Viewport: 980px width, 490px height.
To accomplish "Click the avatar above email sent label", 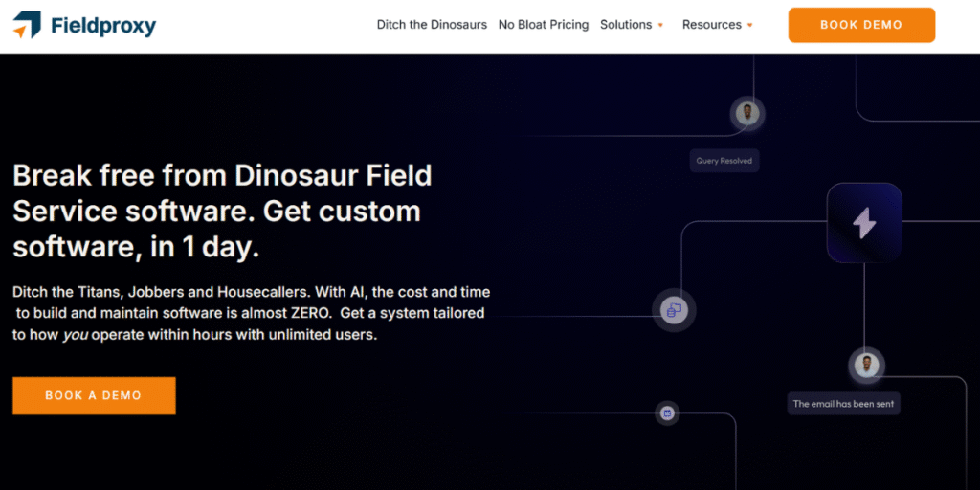I will coord(866,366).
